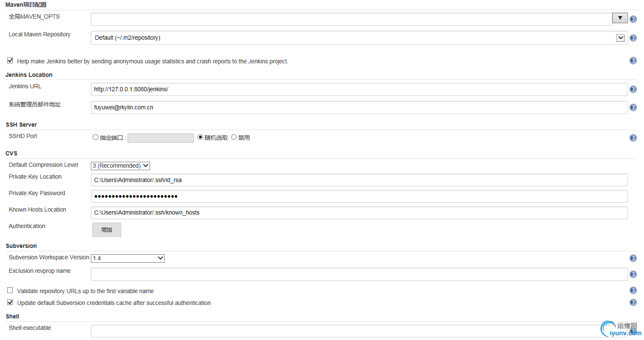Open help for 全局MAVEN_OPTS field
644x340 pixels.
point(633,19)
